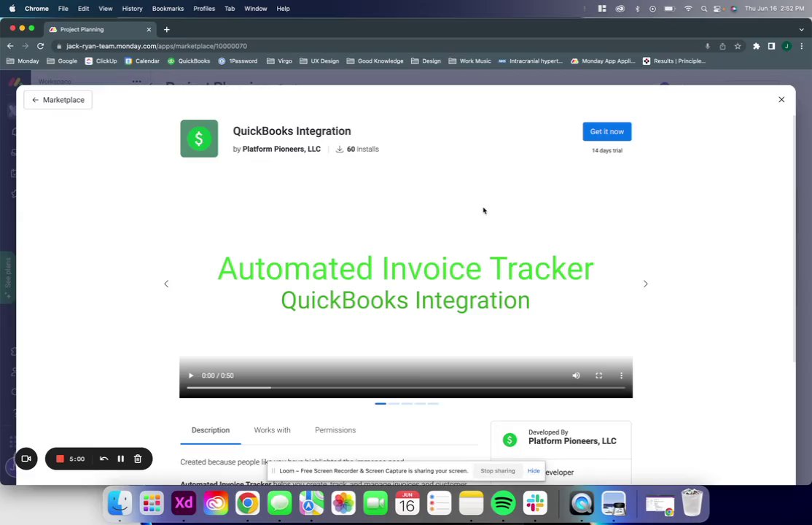Open Platform Pioneers, LLC developer link under title
The image size is (812, 525).
click(281, 149)
